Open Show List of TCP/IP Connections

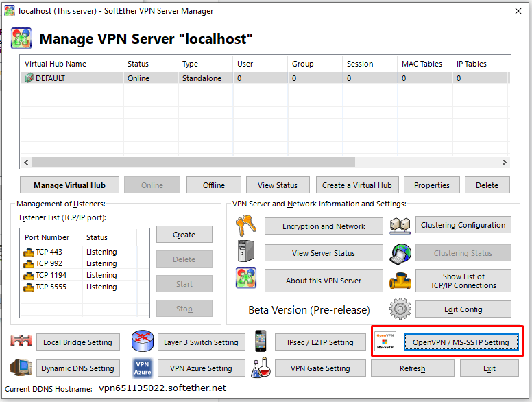463,281
